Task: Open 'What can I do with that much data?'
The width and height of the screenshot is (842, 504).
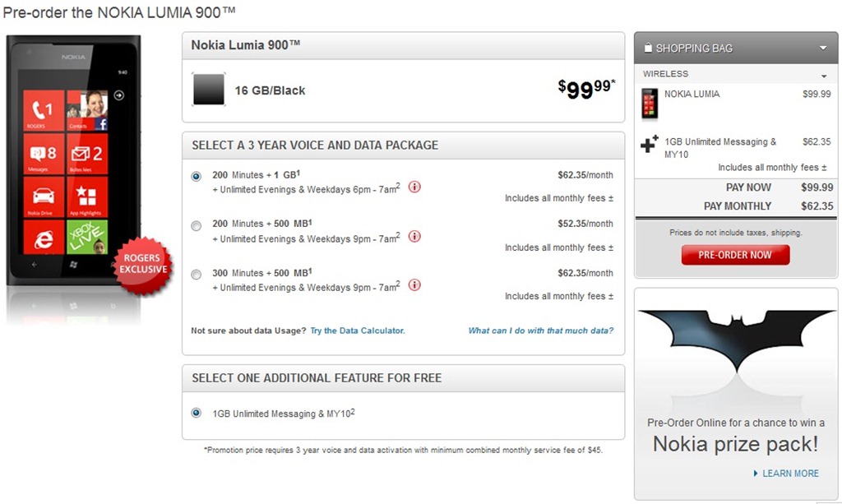Action: pyautogui.click(x=540, y=331)
